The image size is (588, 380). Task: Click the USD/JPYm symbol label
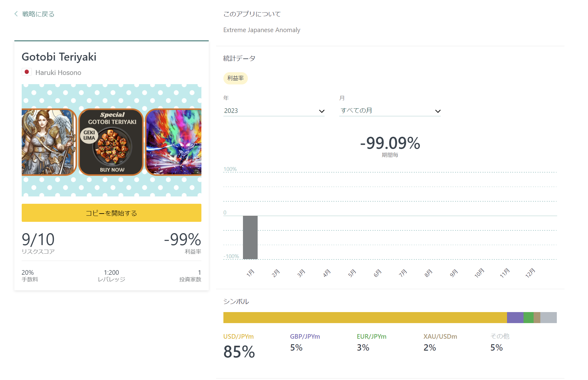click(238, 336)
